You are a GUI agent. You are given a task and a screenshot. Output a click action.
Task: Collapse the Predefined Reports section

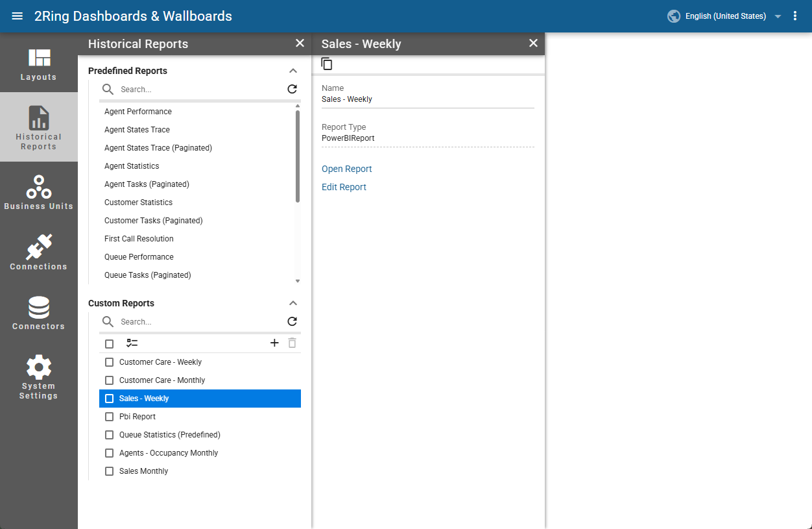(293, 71)
